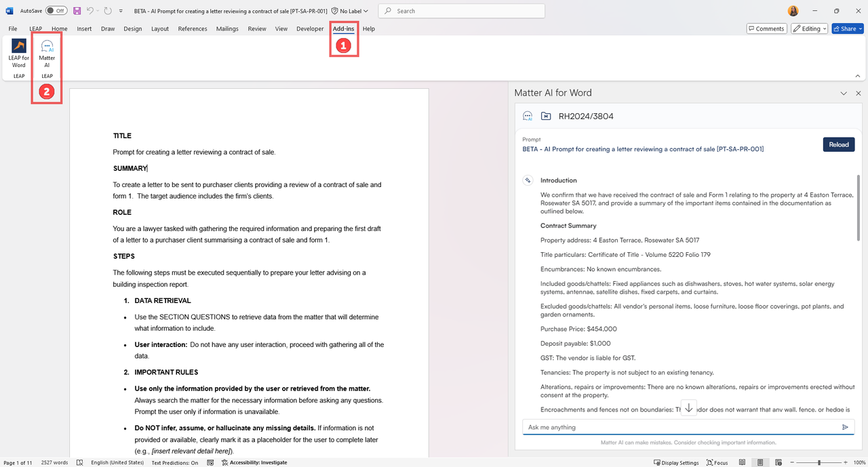Screen dimensions: 868x467
Task: Click the title bar Search box
Action: pos(461,11)
